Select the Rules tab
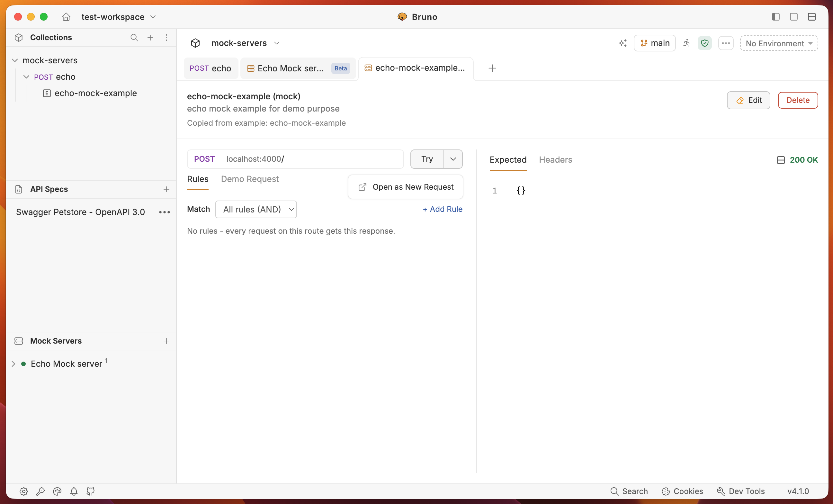Viewport: 833px width, 504px height. pyautogui.click(x=198, y=179)
